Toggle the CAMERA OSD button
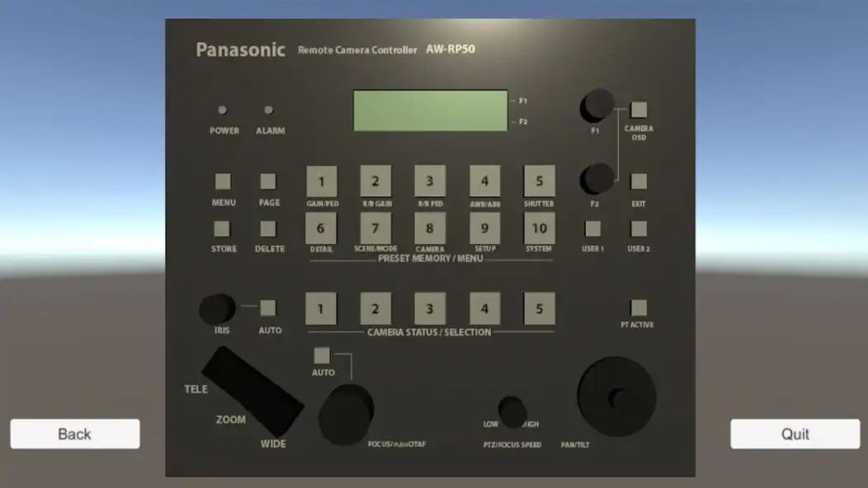The image size is (868, 488). click(639, 110)
